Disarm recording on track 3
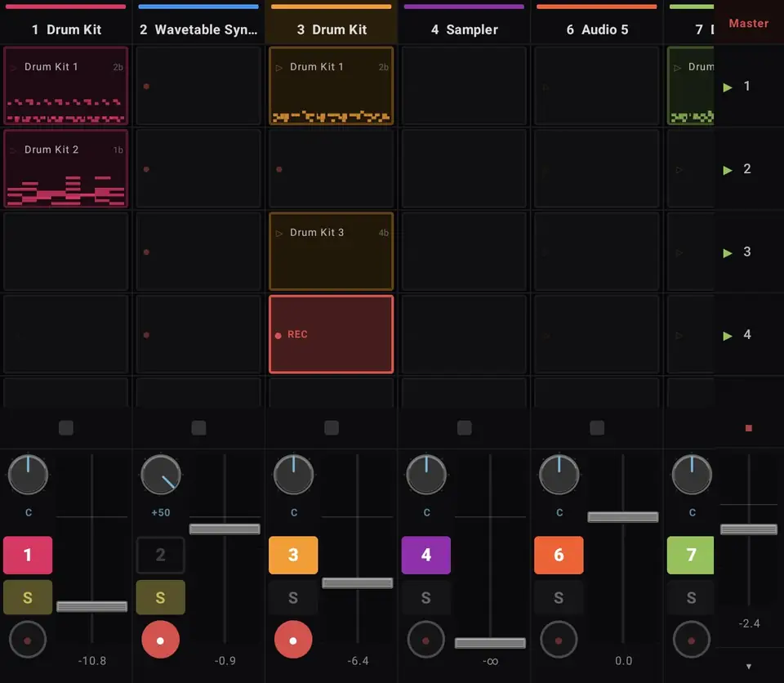Viewport: 784px width, 683px height. (x=293, y=640)
